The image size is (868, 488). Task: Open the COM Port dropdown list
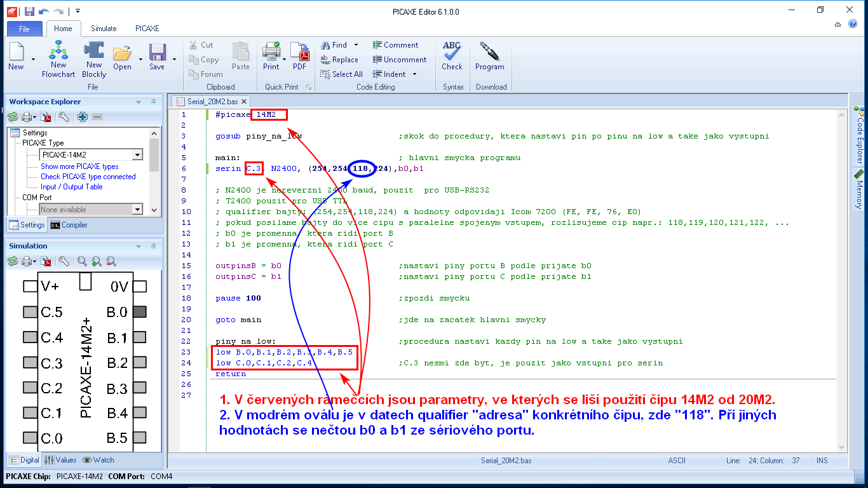click(x=137, y=210)
